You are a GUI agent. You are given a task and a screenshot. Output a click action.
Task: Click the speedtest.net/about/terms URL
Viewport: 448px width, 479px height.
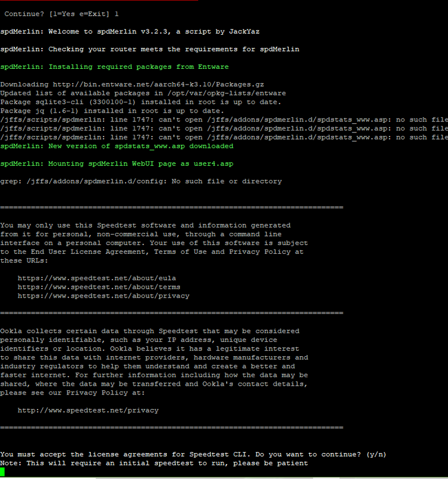click(99, 287)
